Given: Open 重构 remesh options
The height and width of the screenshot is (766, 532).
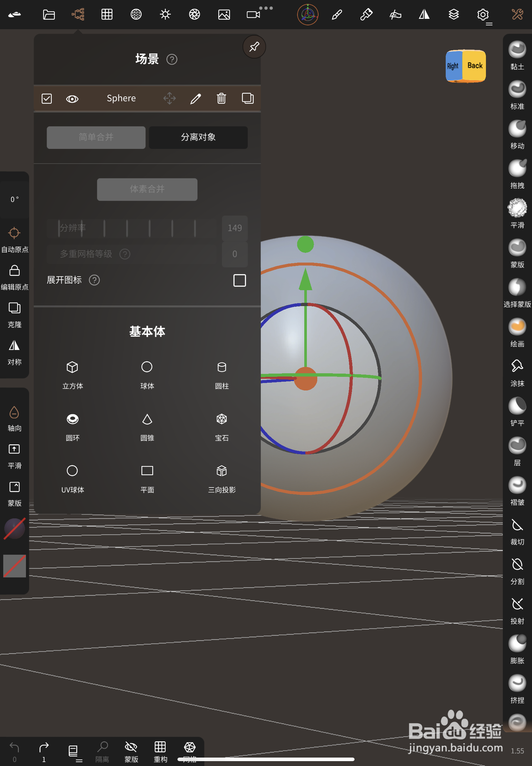Looking at the screenshot, I should (160, 752).
